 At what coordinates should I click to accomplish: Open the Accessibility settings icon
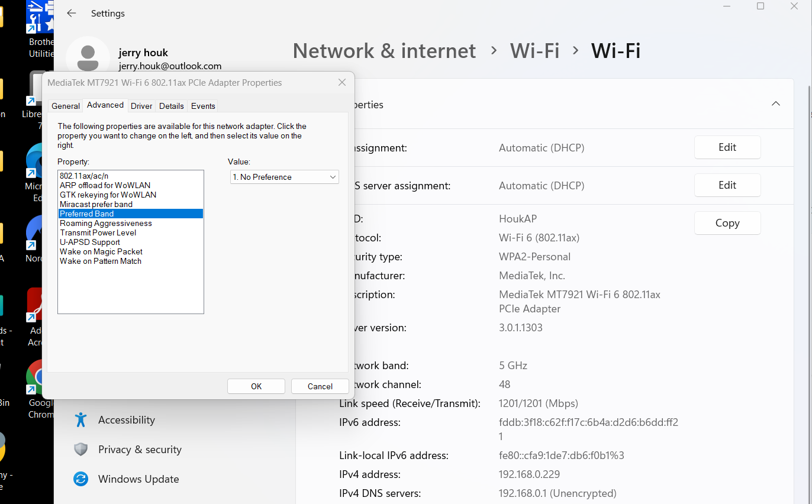pos(81,420)
